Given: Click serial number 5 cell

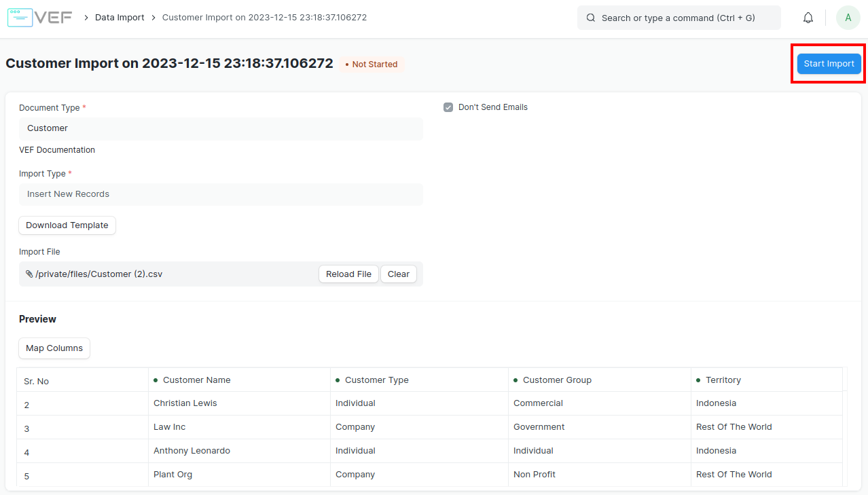Looking at the screenshot, I should pyautogui.click(x=82, y=475).
